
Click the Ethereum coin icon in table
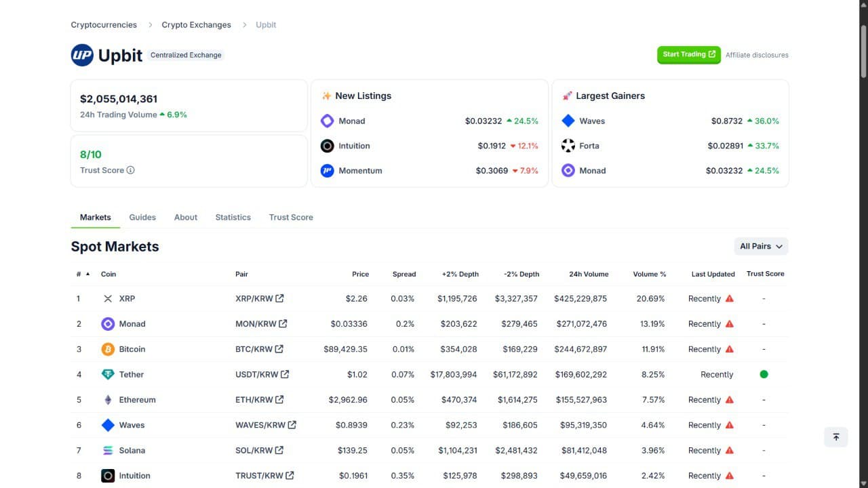point(108,400)
